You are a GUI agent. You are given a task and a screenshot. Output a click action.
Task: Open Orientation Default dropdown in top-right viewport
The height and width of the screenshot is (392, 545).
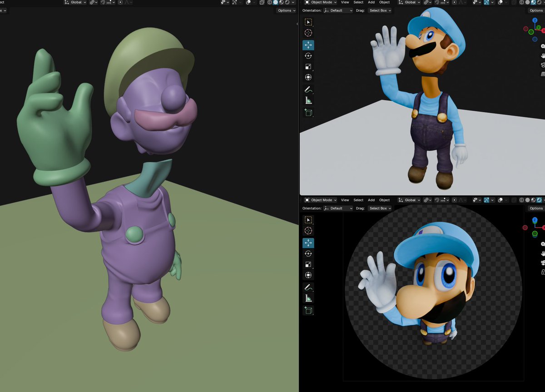338,10
